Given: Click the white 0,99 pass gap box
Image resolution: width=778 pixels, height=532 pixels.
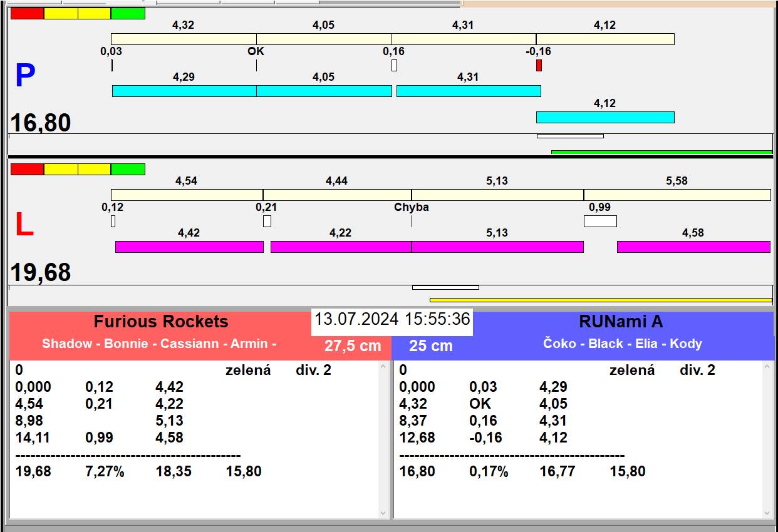Looking at the screenshot, I should 600,221.
